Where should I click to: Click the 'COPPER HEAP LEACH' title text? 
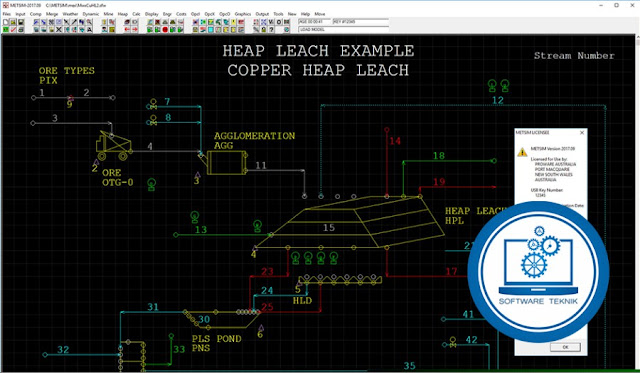318,70
